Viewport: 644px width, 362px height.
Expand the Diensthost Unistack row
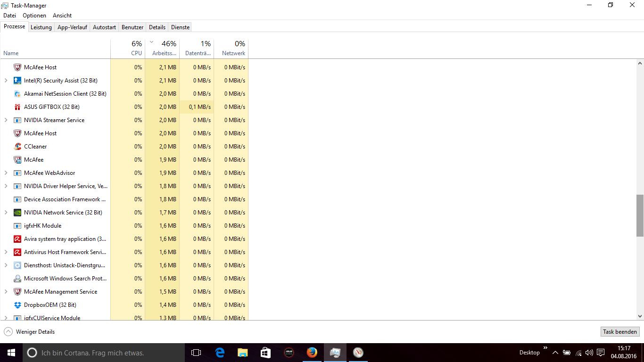[6, 265]
